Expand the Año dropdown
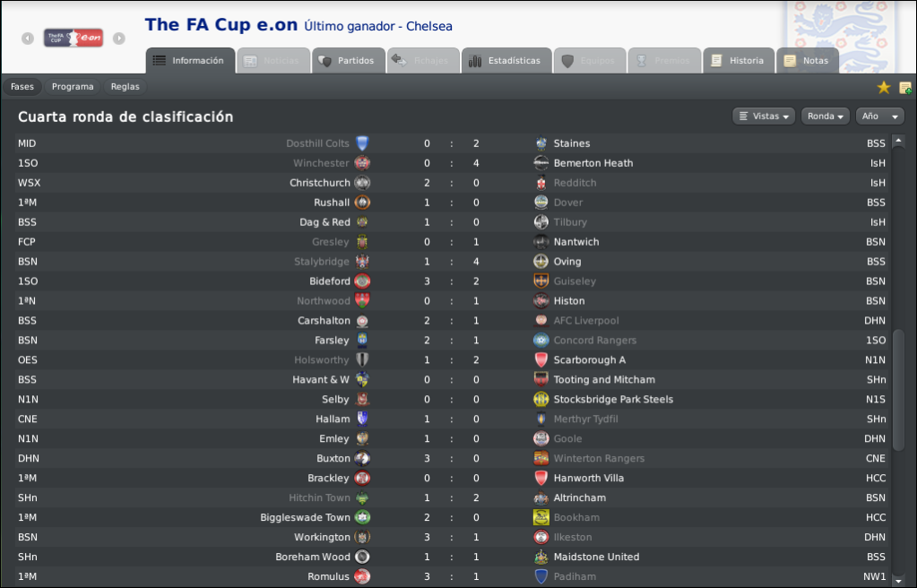The height and width of the screenshot is (588, 917). click(x=879, y=117)
